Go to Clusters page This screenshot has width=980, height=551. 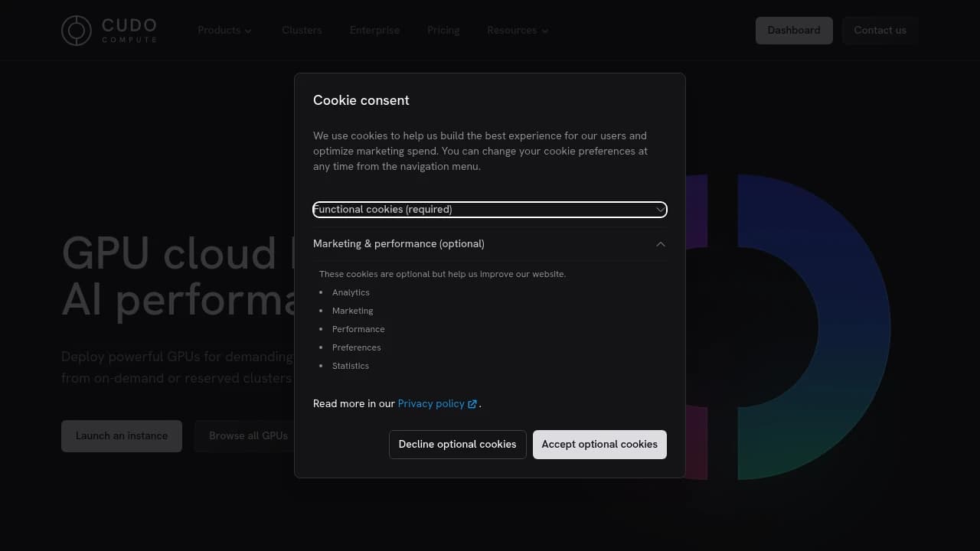(x=302, y=31)
